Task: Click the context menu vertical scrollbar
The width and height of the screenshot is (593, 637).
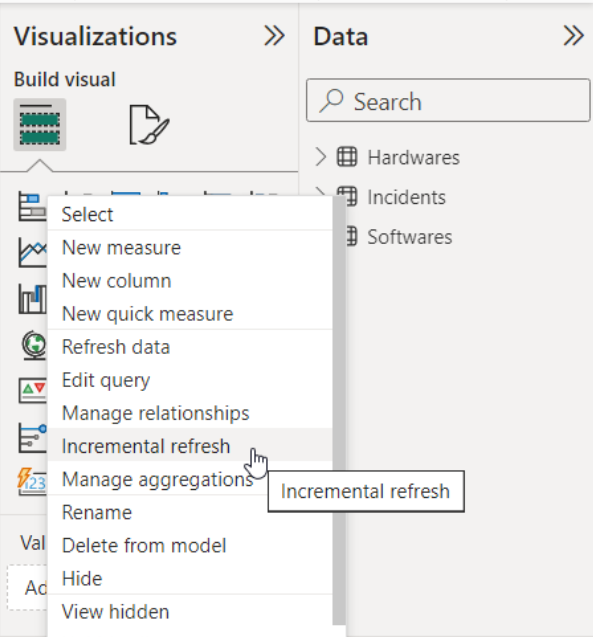Action: coord(339,411)
